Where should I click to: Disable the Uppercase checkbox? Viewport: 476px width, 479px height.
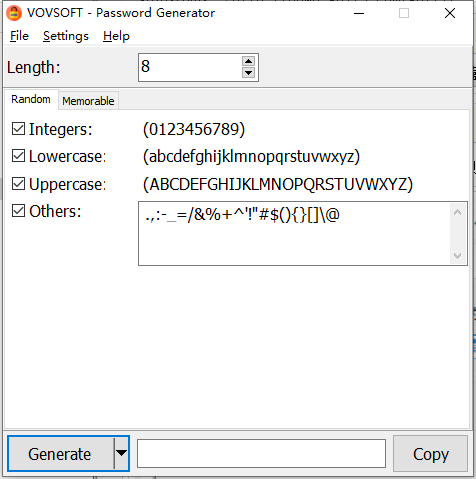[x=18, y=184]
